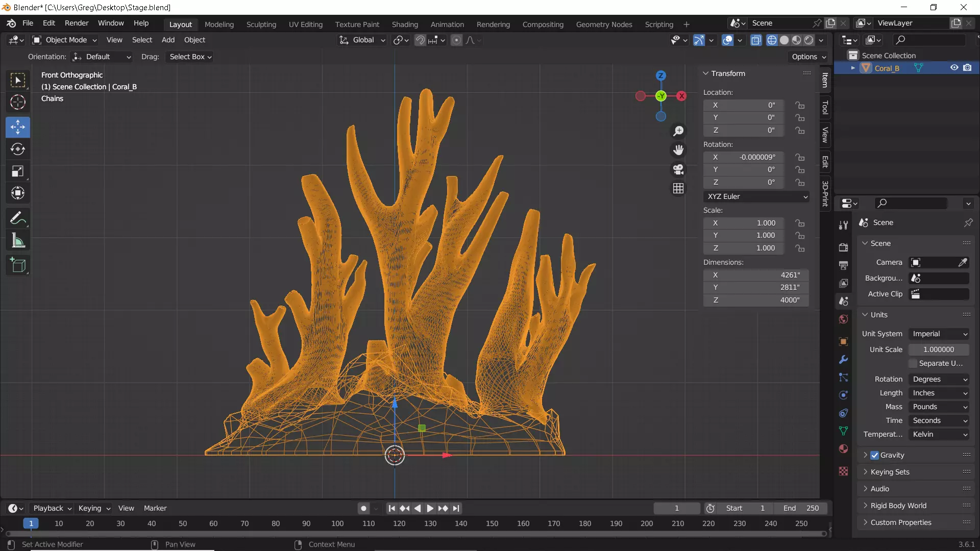Select the Select Box tool

tap(18, 80)
